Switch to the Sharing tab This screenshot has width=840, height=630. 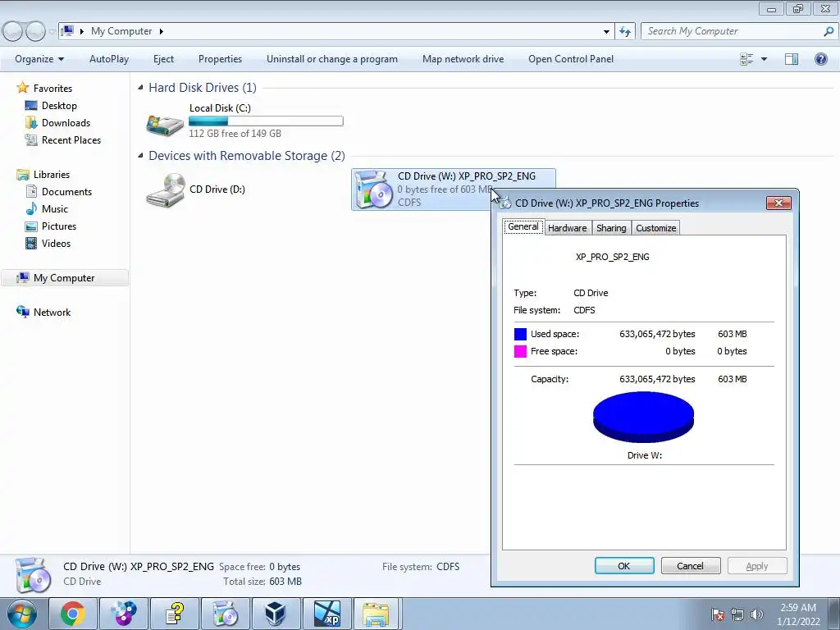coord(611,228)
